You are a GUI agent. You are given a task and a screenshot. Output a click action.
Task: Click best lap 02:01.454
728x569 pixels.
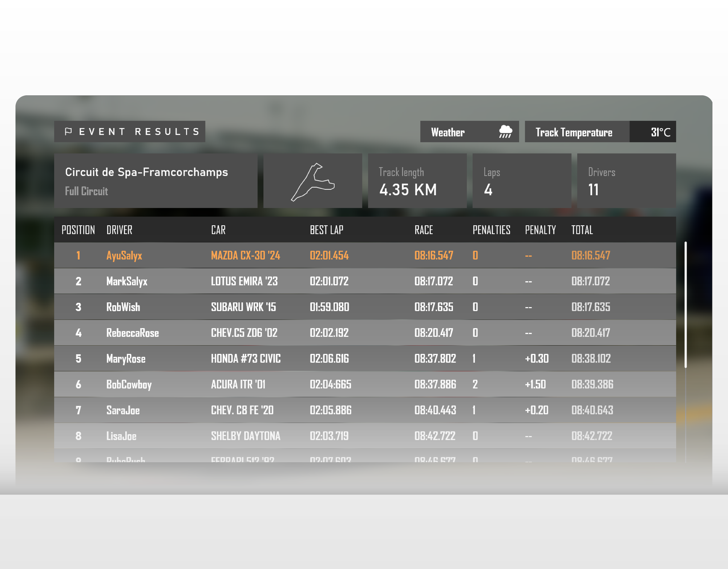[x=329, y=255]
